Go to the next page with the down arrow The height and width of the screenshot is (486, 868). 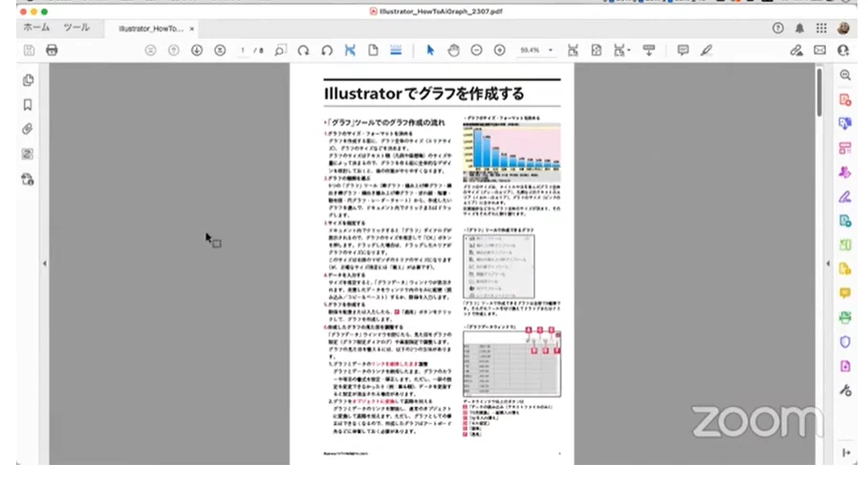(197, 51)
